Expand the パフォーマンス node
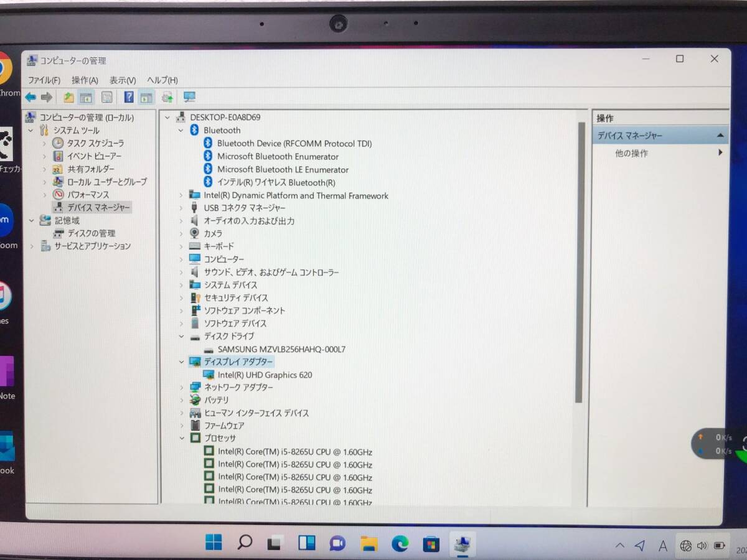747x560 pixels. [44, 195]
